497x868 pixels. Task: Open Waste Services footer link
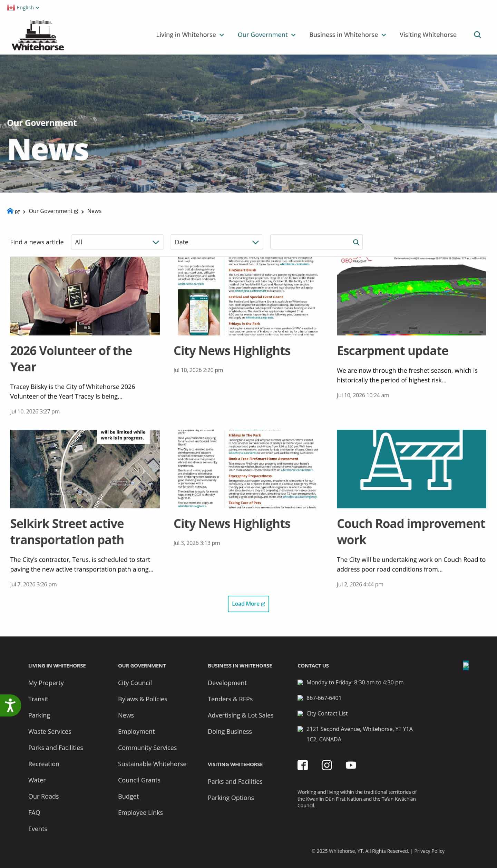pyautogui.click(x=50, y=731)
